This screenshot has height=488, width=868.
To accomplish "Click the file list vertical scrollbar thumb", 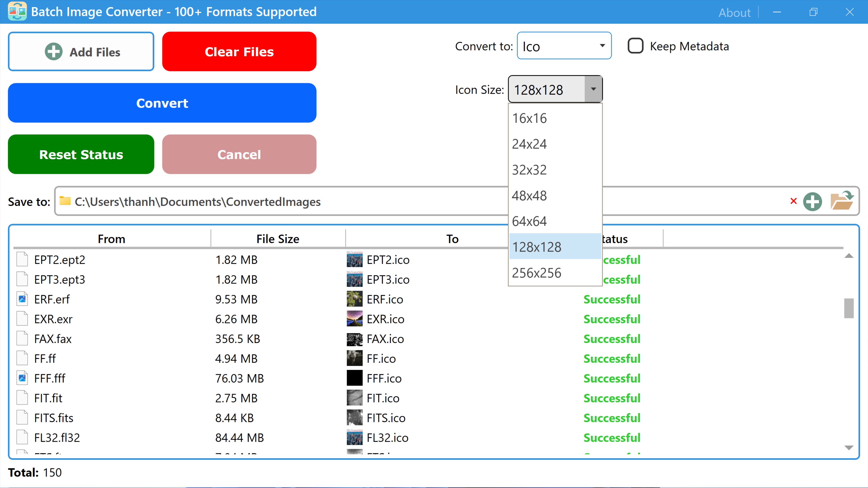I will tap(849, 308).
